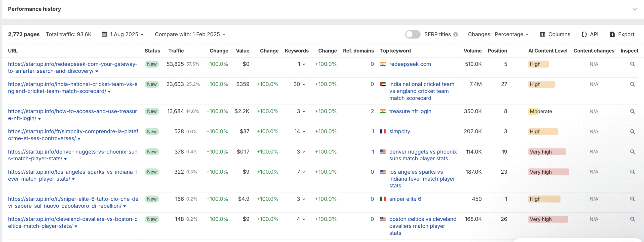Click inspect magnifier for treasure nft login row
Screen dimensions: 644x242
(632, 111)
